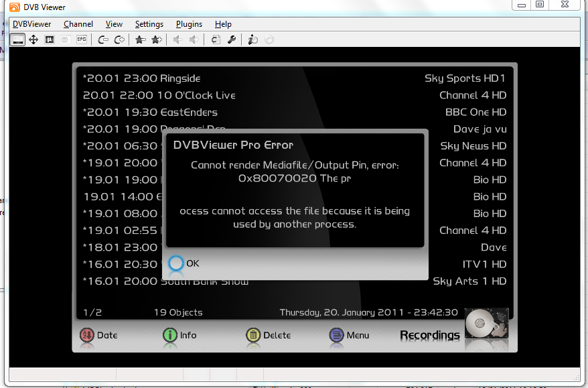Open the View menu

pos(114,24)
